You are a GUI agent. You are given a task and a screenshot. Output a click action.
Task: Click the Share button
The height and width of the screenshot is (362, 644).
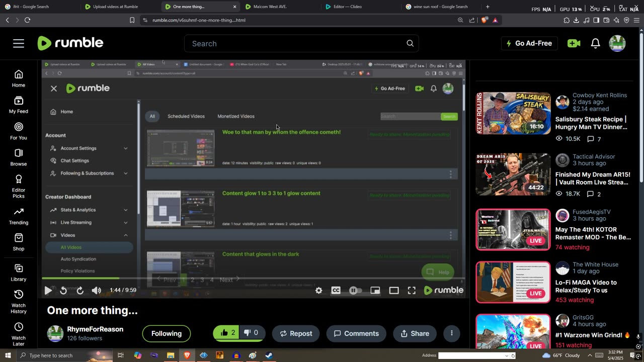point(415,333)
